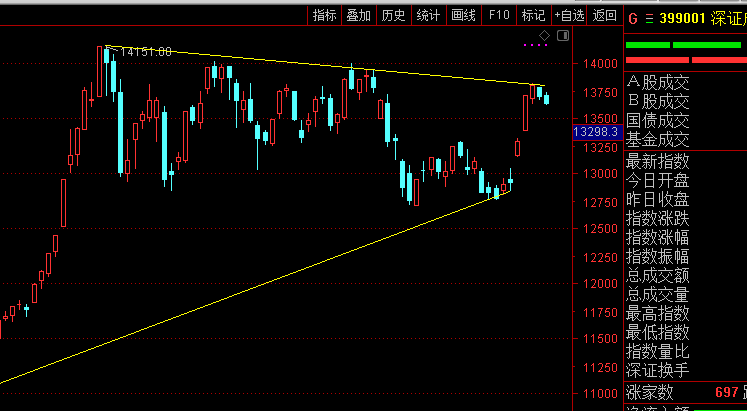The height and width of the screenshot is (411, 747).
Task: Open the 叠加 overlay menu
Action: (x=359, y=15)
